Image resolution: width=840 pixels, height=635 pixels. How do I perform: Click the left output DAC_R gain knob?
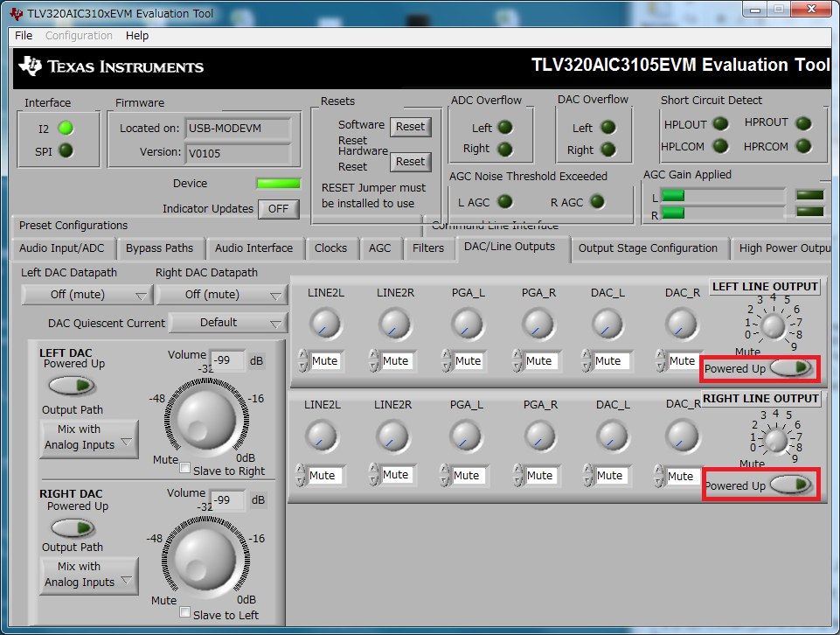pos(681,323)
